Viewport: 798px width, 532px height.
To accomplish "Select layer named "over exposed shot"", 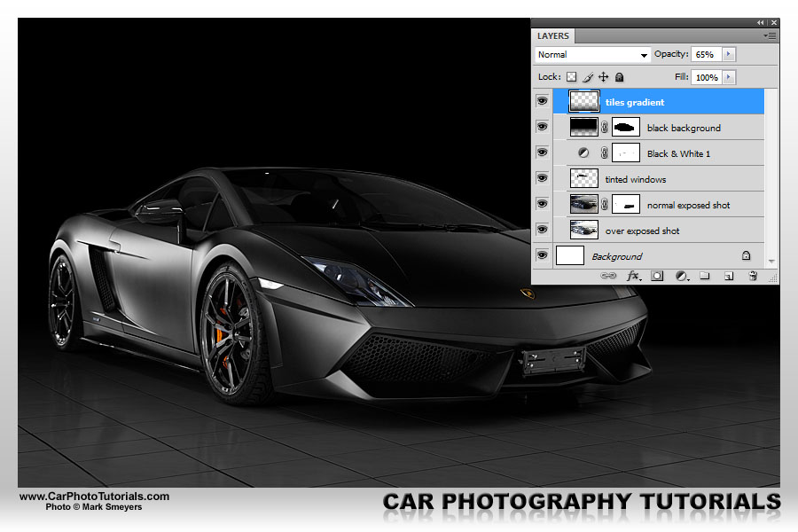I will (642, 231).
